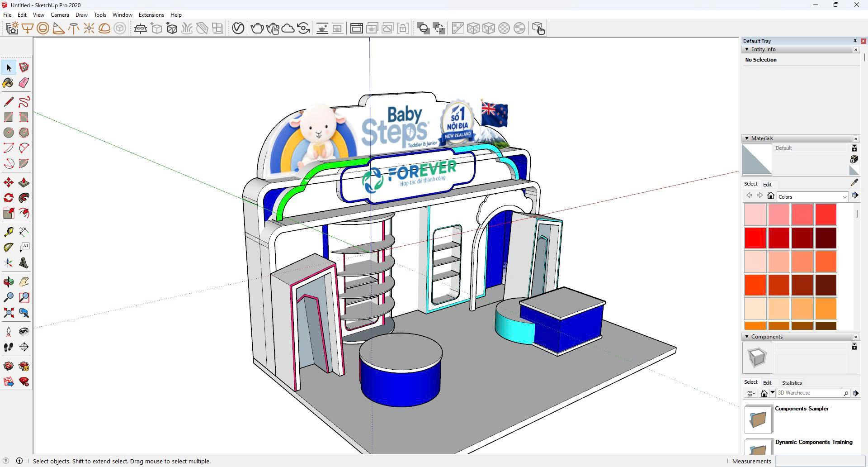
Task: Open the Materials Details arrow menu
Action: coord(855,195)
